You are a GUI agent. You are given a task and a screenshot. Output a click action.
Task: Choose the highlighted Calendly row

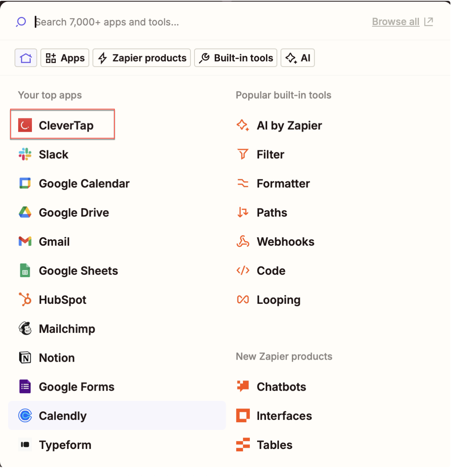tap(117, 415)
